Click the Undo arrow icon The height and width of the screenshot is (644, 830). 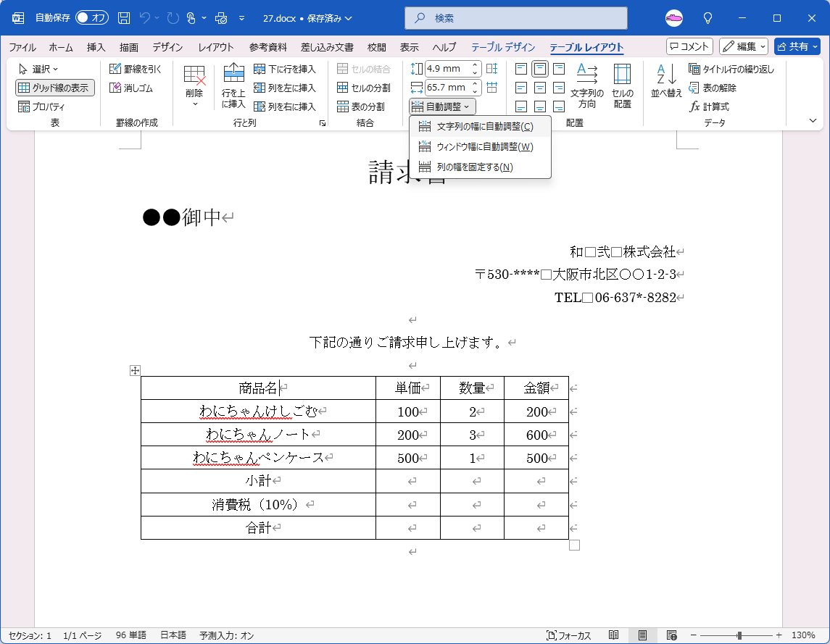click(x=144, y=18)
